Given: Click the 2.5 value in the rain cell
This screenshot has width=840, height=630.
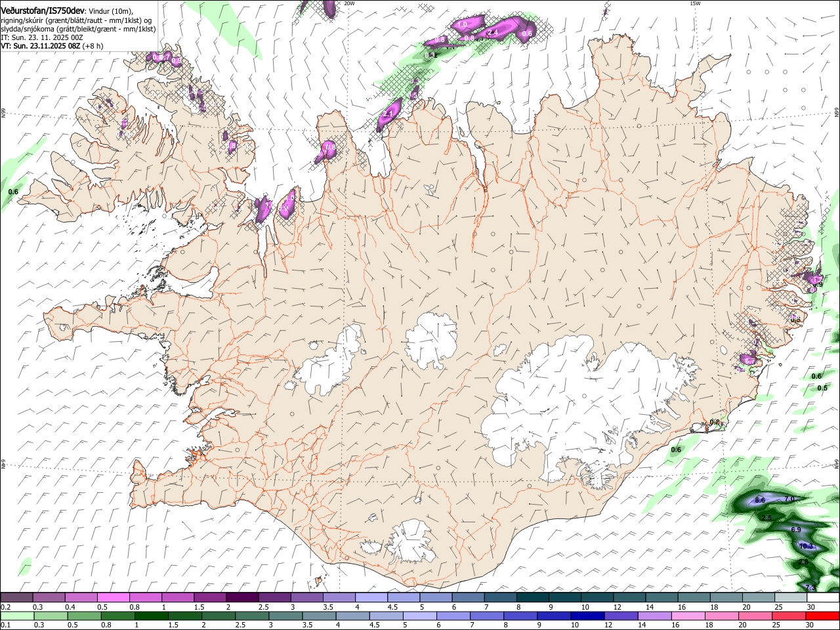Looking at the screenshot, I should [x=766, y=518].
